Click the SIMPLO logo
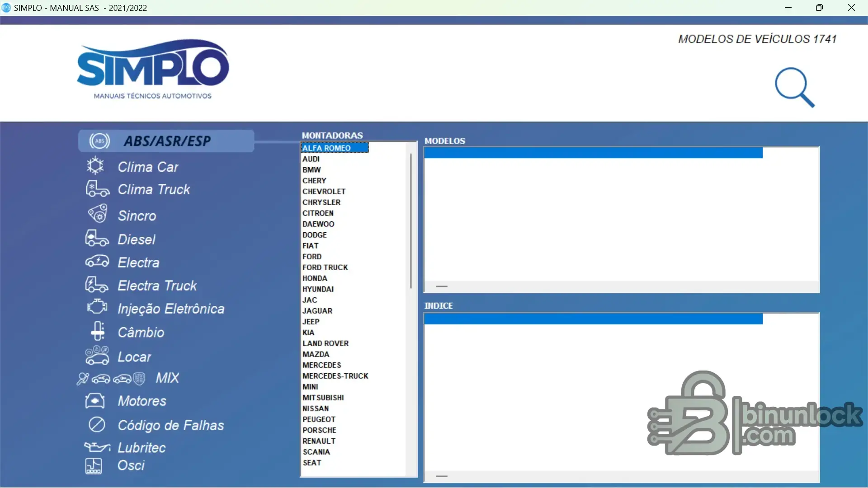 coord(153,69)
